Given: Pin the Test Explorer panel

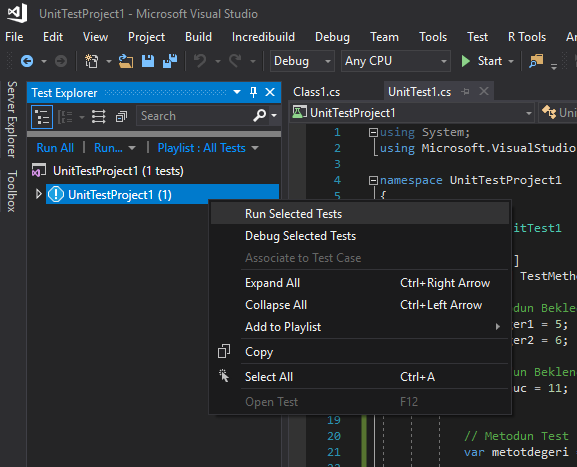Looking at the screenshot, I should click(x=254, y=92).
